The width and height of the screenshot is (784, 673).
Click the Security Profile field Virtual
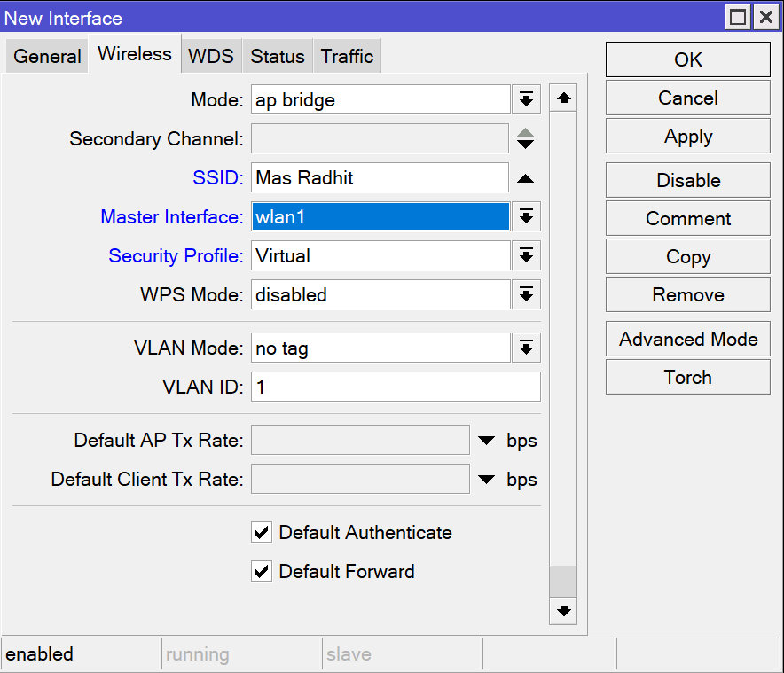click(x=380, y=255)
